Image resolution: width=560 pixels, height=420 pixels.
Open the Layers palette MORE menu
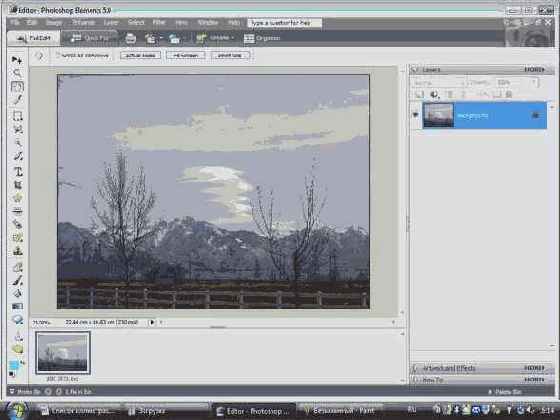534,69
